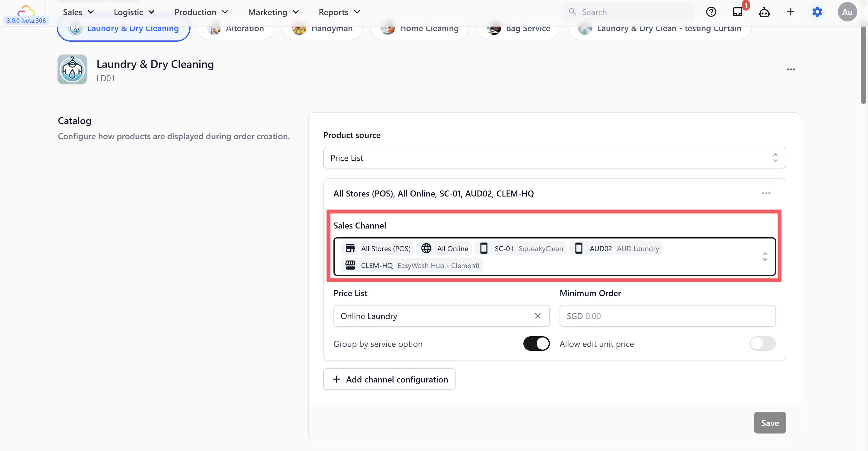Switch to the Alteration service tab

[x=235, y=29]
